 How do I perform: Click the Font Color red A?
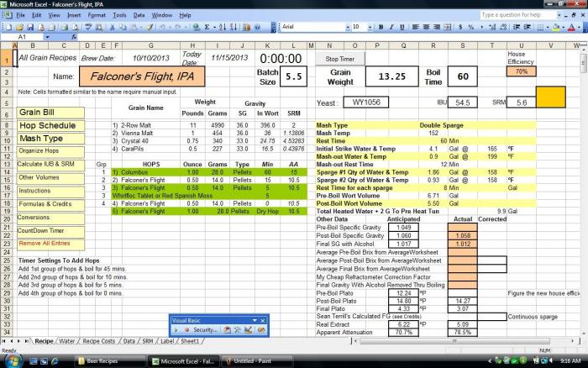(571, 27)
